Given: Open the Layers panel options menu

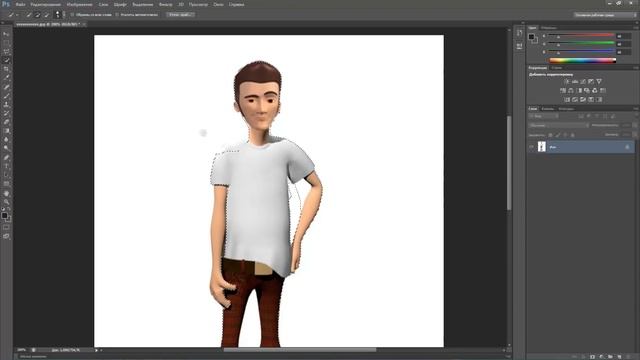Looking at the screenshot, I should coord(636,109).
